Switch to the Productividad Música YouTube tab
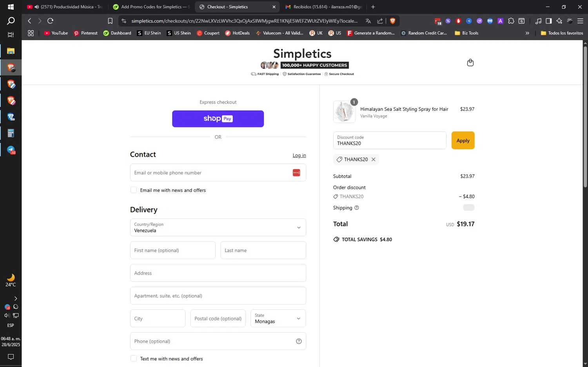Screen dimensions: 588x367 click(x=65, y=7)
